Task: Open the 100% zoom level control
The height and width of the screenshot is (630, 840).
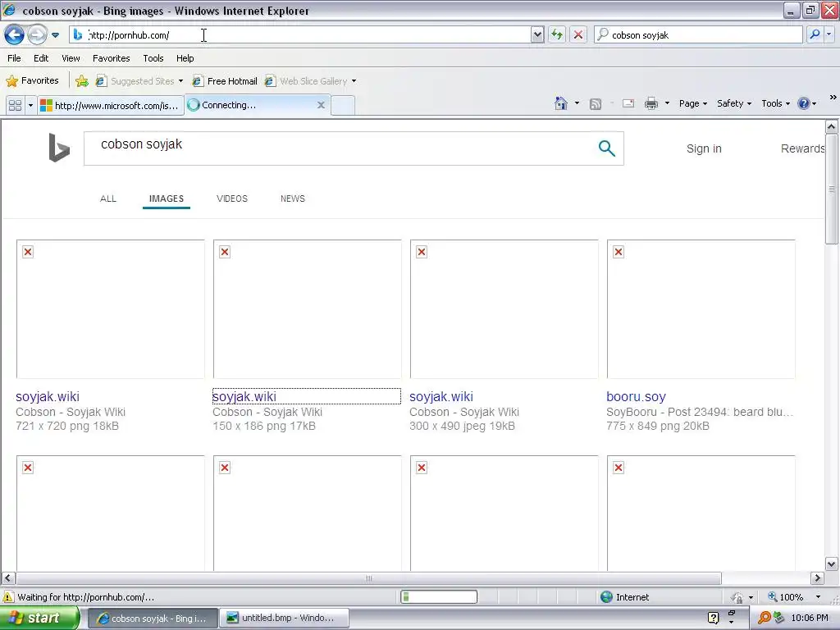Action: (794, 597)
